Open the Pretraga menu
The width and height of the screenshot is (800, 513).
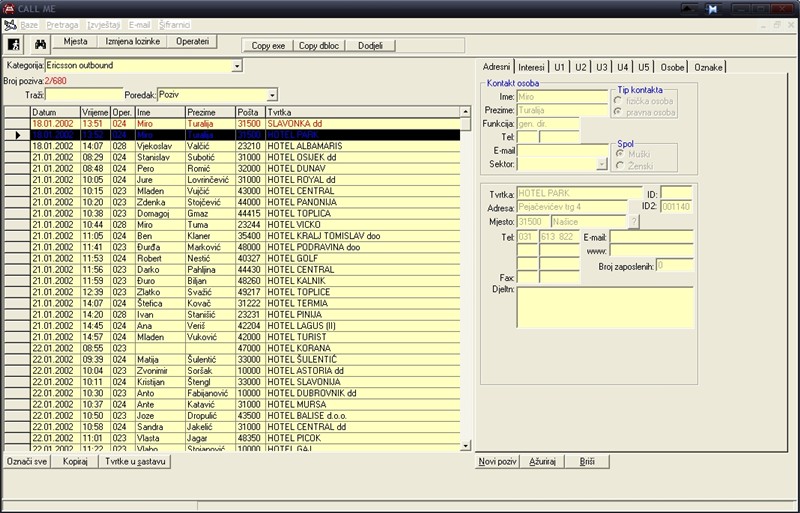click(x=62, y=25)
